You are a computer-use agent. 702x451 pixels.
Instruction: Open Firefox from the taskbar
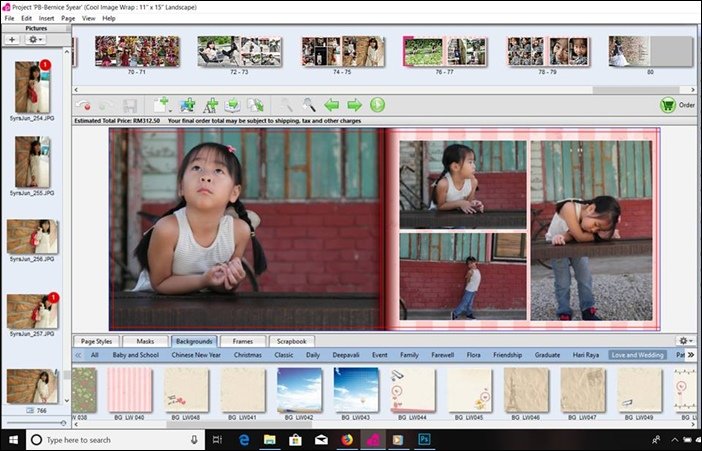[347, 440]
